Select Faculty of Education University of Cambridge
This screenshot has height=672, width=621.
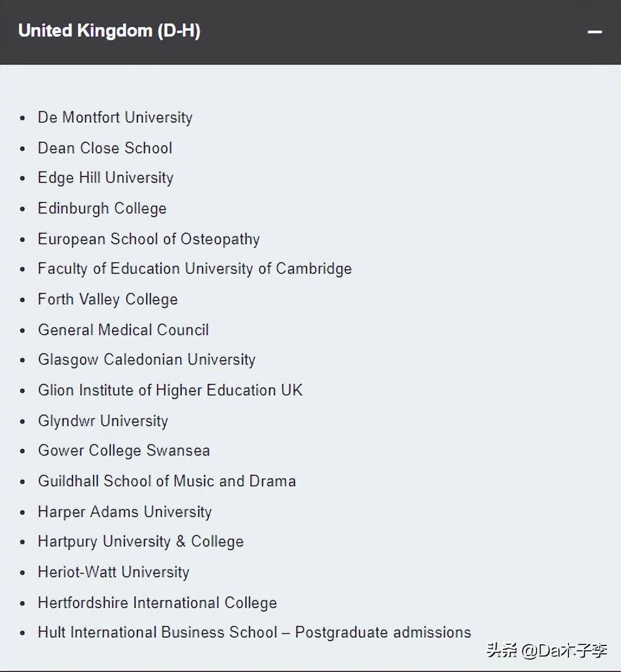tap(195, 269)
